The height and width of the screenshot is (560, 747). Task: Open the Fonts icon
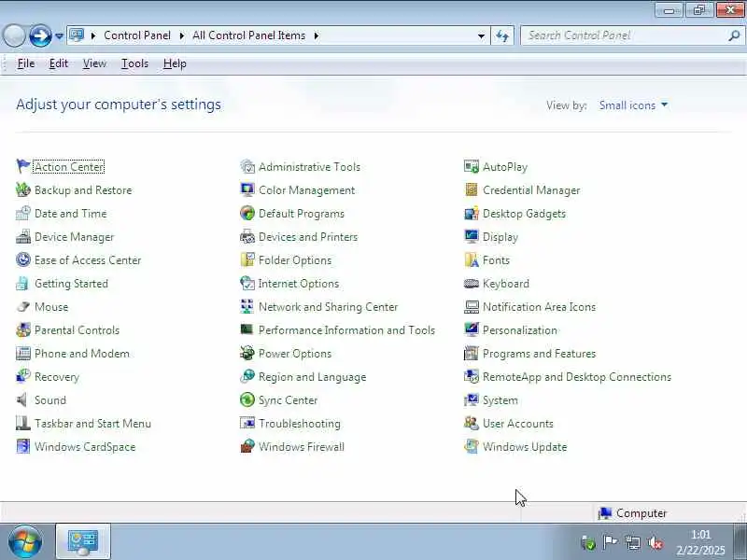click(x=472, y=259)
